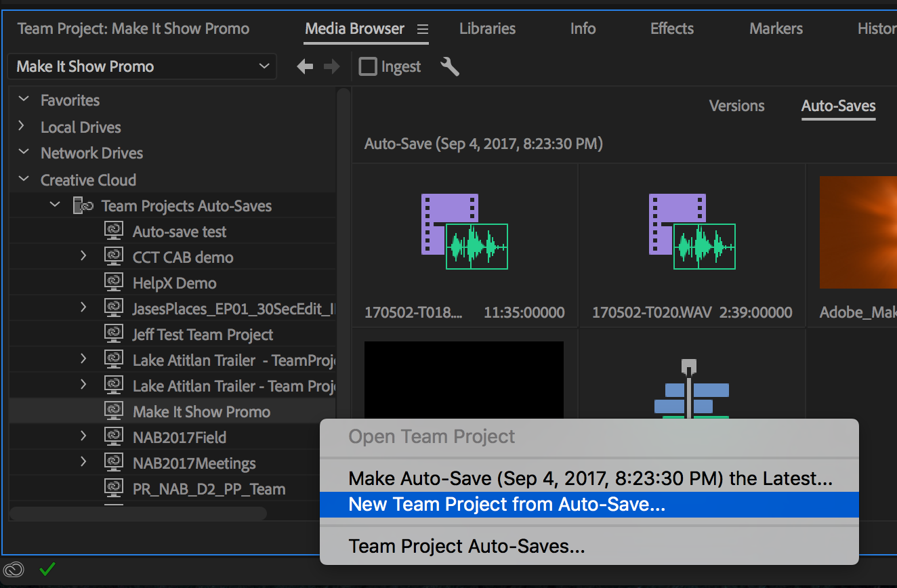Open ingest settings wrench icon
The width and height of the screenshot is (897, 588).
[450, 66]
